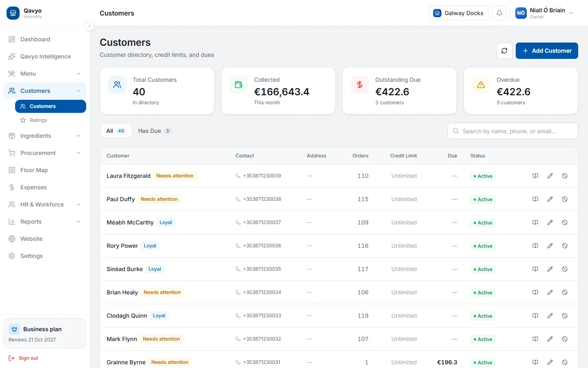The width and height of the screenshot is (588, 368).
Task: Click phone number +353871230036
Action: pyautogui.click(x=262, y=246)
